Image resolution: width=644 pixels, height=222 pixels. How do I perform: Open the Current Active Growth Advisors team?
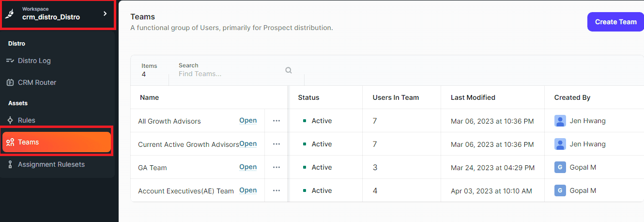click(248, 144)
